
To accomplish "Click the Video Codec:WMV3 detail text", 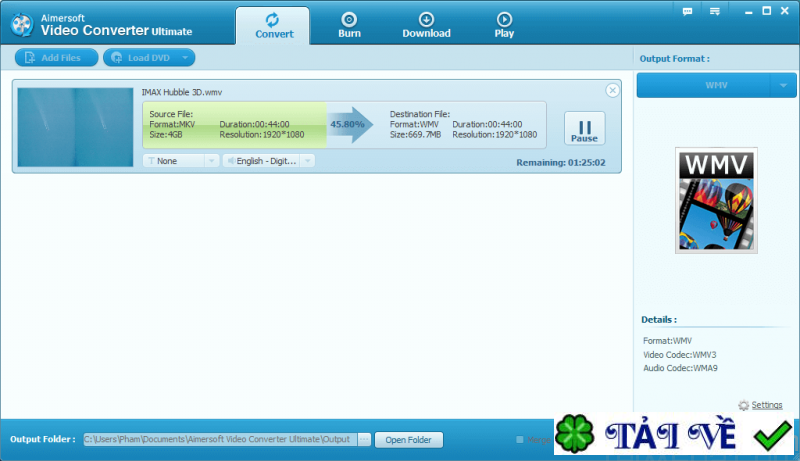I will (679, 354).
